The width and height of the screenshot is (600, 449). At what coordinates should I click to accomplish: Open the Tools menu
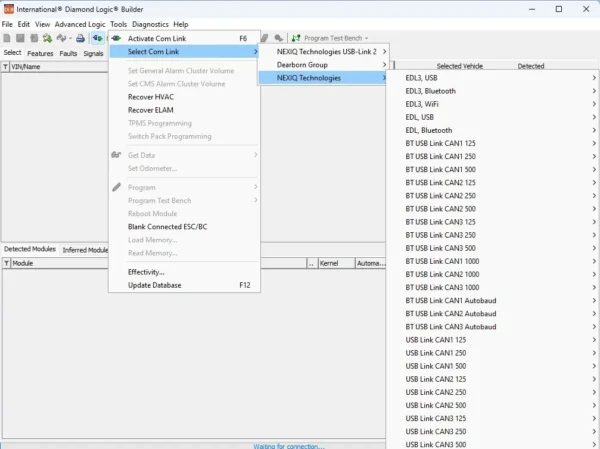click(x=119, y=24)
